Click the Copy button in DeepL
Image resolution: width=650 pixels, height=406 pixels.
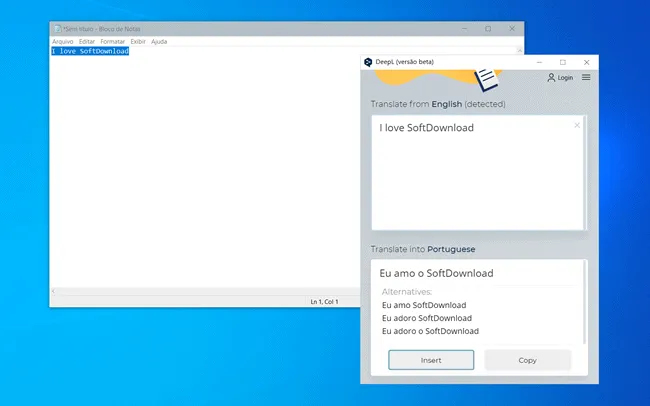coord(527,360)
